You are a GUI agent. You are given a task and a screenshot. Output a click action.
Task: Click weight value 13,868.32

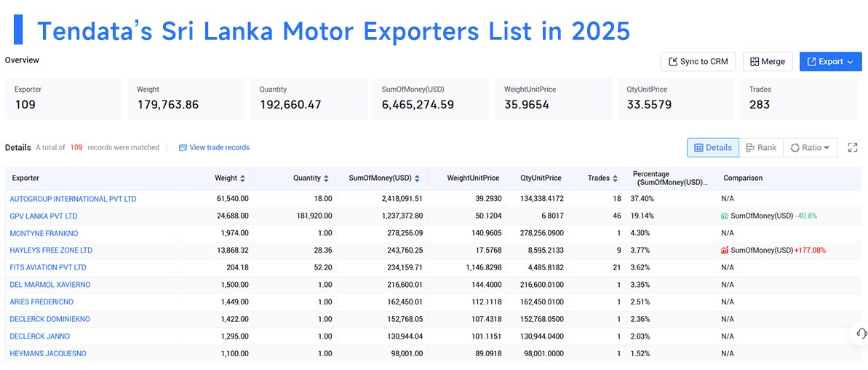coord(233,251)
